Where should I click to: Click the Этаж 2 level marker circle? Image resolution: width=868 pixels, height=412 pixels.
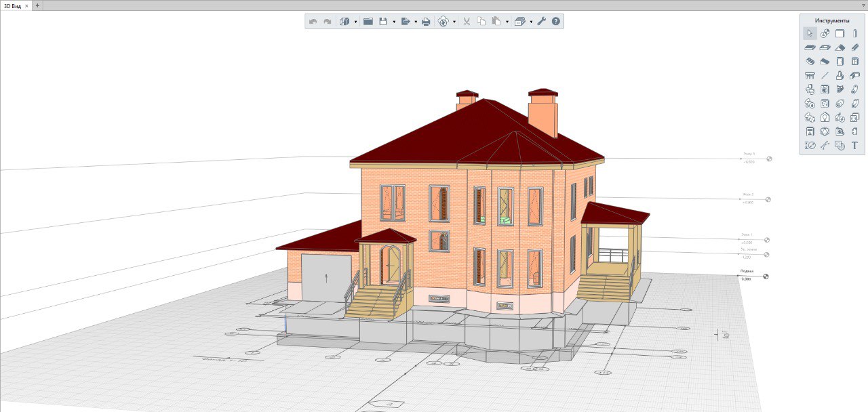tap(768, 200)
